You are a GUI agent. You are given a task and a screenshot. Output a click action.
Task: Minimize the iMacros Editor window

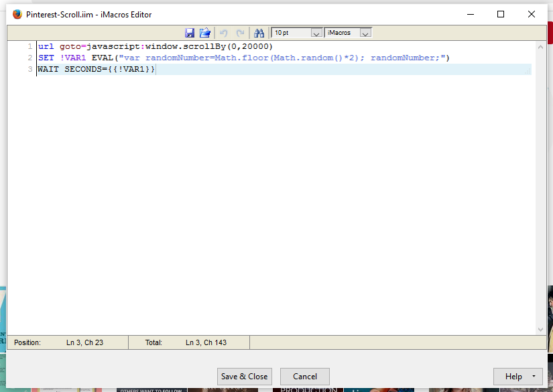coord(471,14)
